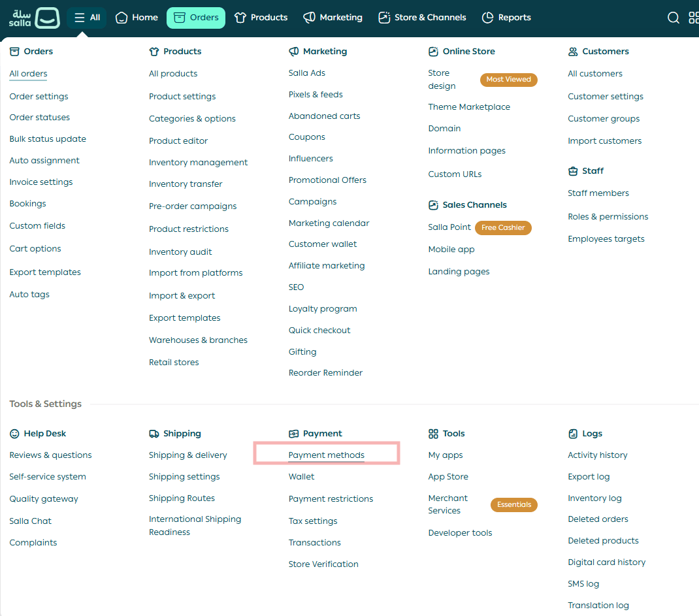
Task: Go to Import customers
Action: tap(604, 141)
